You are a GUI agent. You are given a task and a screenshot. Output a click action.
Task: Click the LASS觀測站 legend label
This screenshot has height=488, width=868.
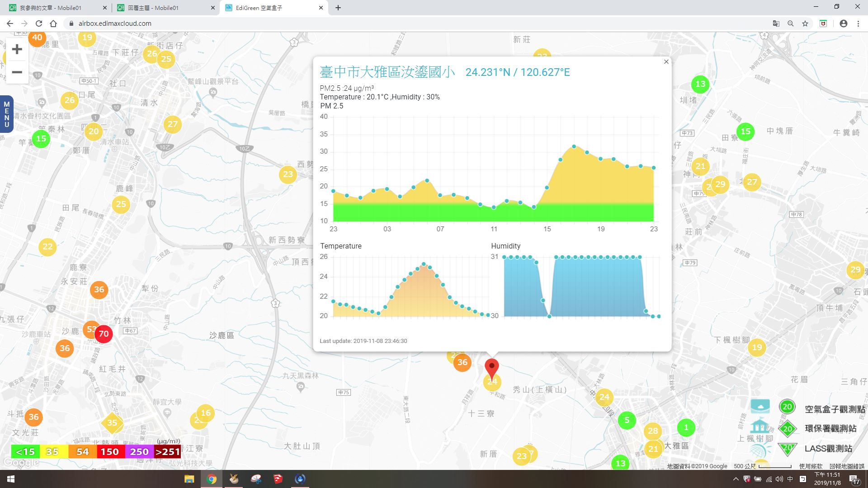(828, 448)
